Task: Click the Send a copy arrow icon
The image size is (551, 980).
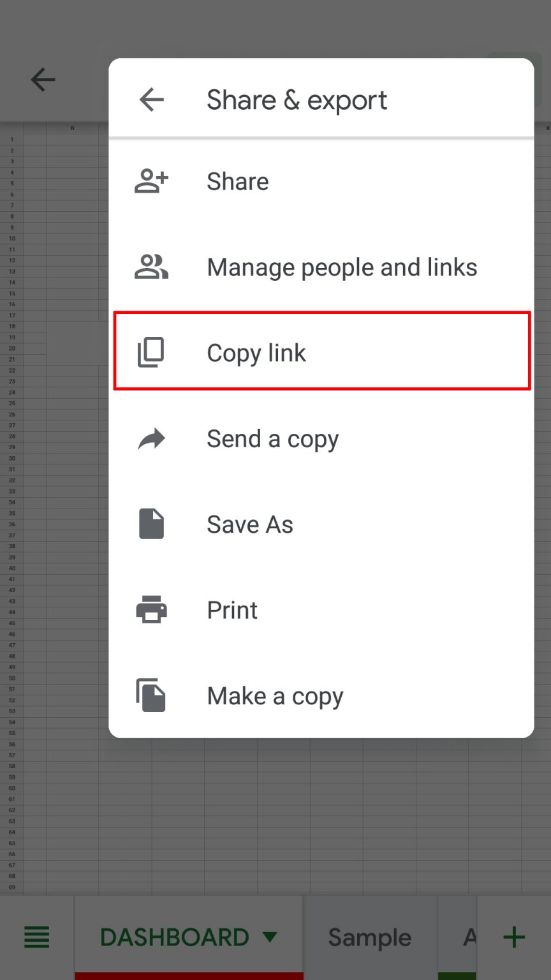Action: coord(151,438)
